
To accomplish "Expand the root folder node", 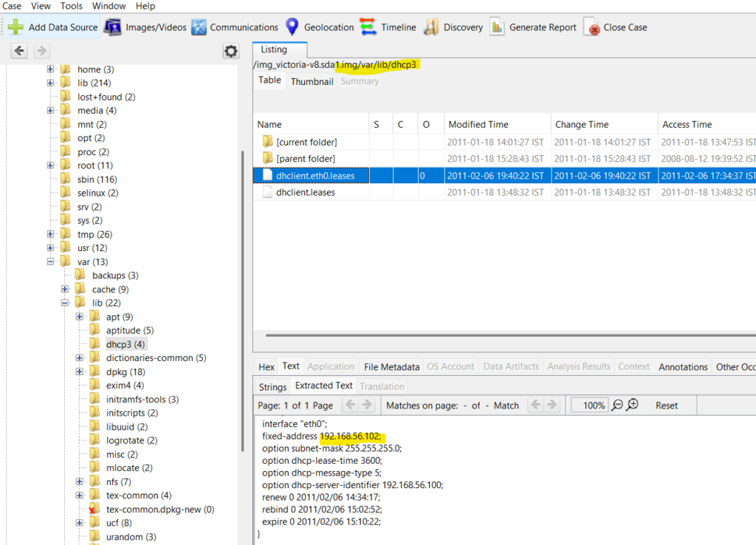I will pos(50,165).
